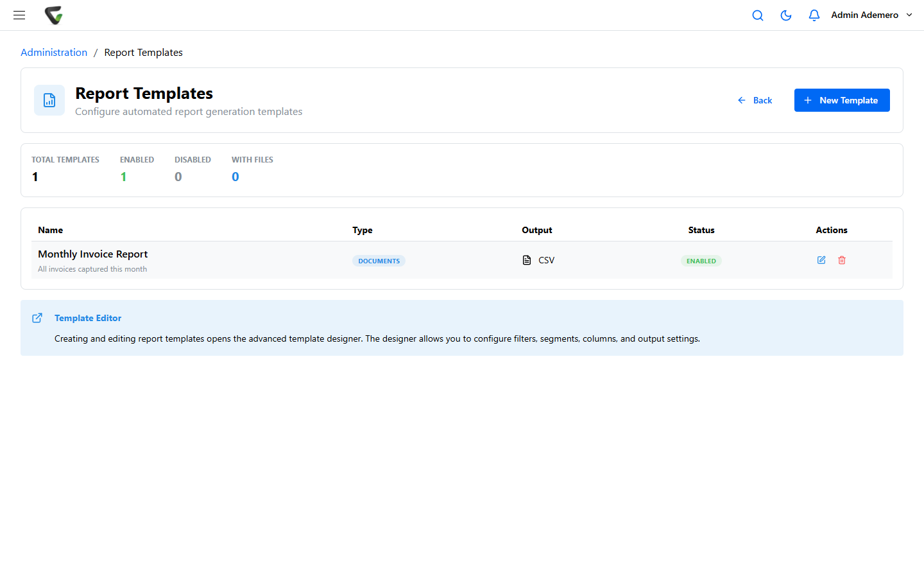Screen dimensions: 924x578
Task: Click the 'Configure automated report generation templates' subtitle
Action: point(189,112)
